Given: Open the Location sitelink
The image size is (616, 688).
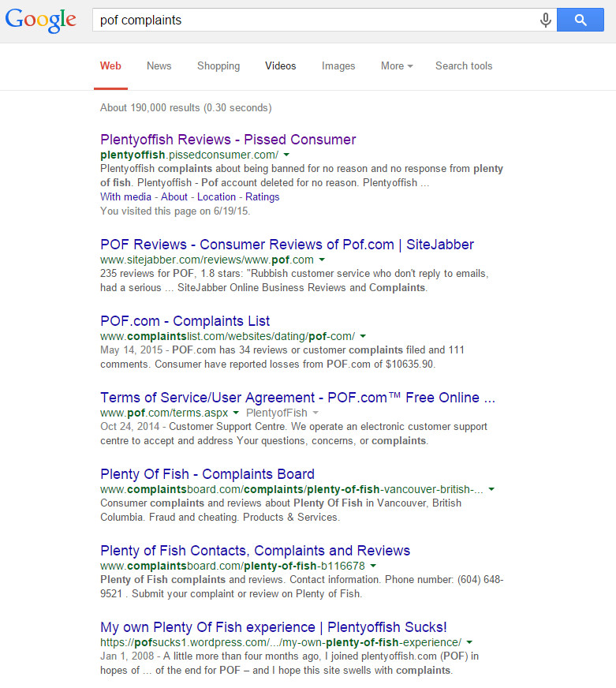Looking at the screenshot, I should pyautogui.click(x=216, y=196).
